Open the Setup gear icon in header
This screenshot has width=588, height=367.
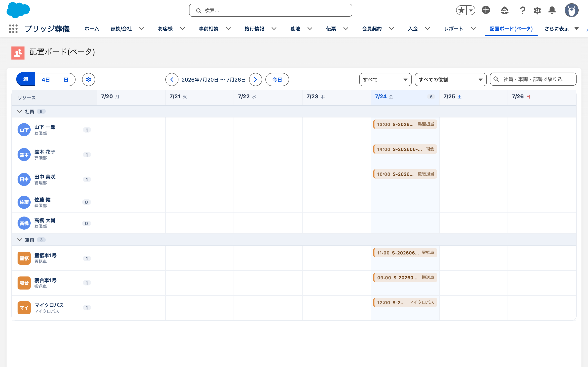pos(537,10)
